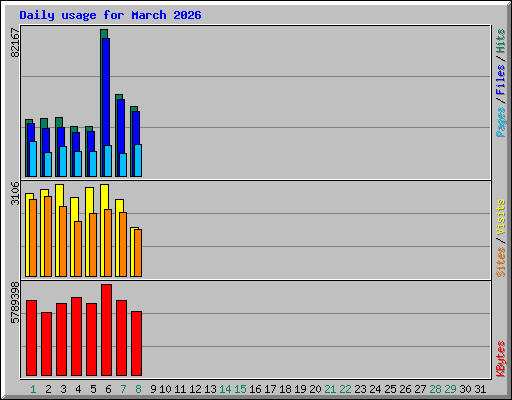Click the red KBytes bar for day 4
The image size is (512, 400).
pos(76,337)
